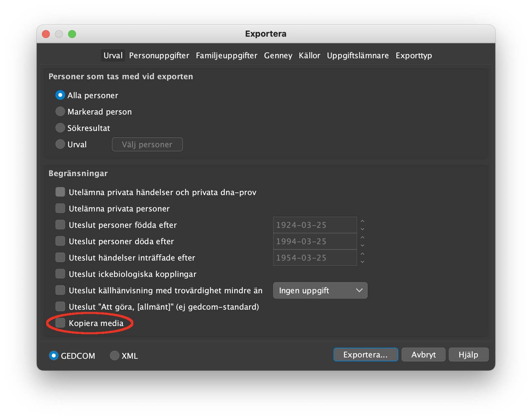The image size is (532, 419).
Task: Open the Källor tab
Action: coord(309,56)
